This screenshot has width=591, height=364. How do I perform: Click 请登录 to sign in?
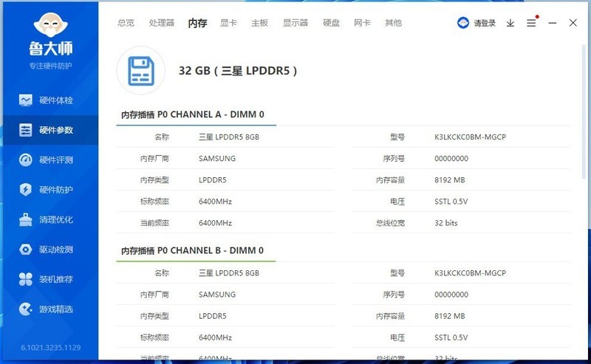point(476,23)
